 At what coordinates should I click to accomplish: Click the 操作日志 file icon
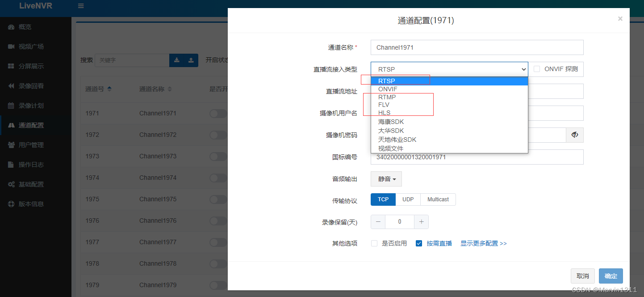11,165
